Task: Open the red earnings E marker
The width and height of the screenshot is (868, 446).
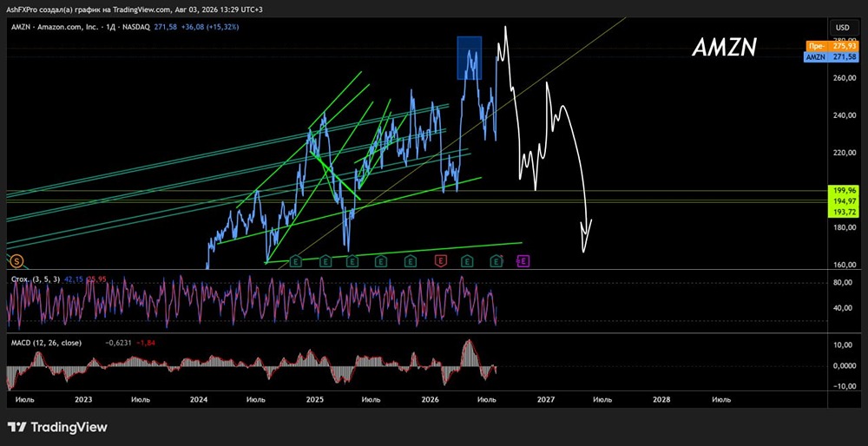Action: [x=441, y=260]
